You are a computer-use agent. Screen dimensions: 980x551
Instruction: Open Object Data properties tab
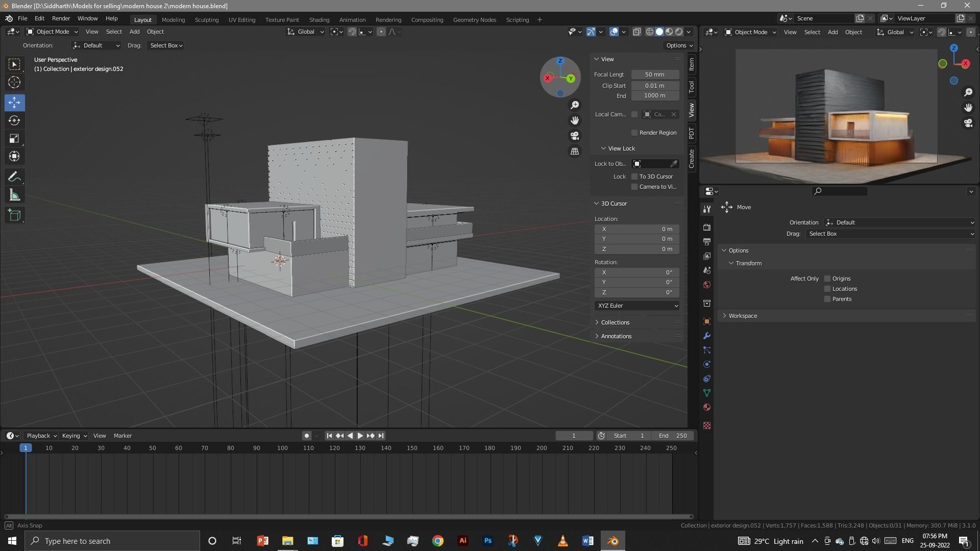click(x=707, y=393)
